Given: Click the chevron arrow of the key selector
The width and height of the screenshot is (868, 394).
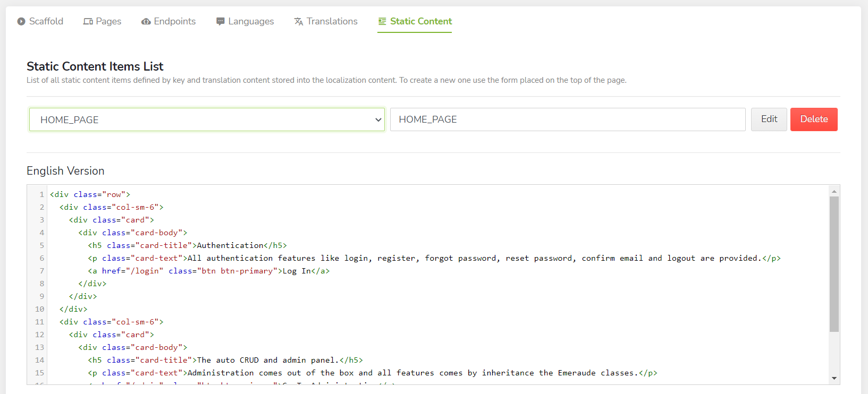Looking at the screenshot, I should [378, 119].
